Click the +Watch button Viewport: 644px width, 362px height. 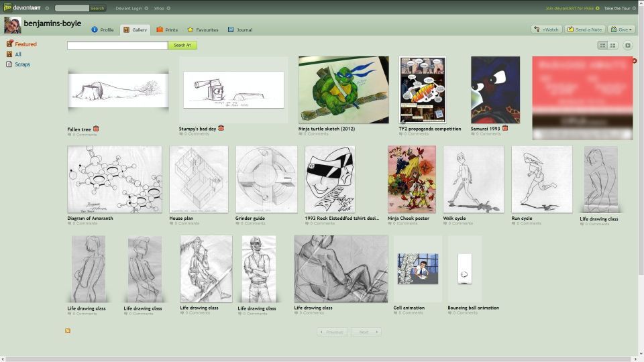(x=546, y=29)
